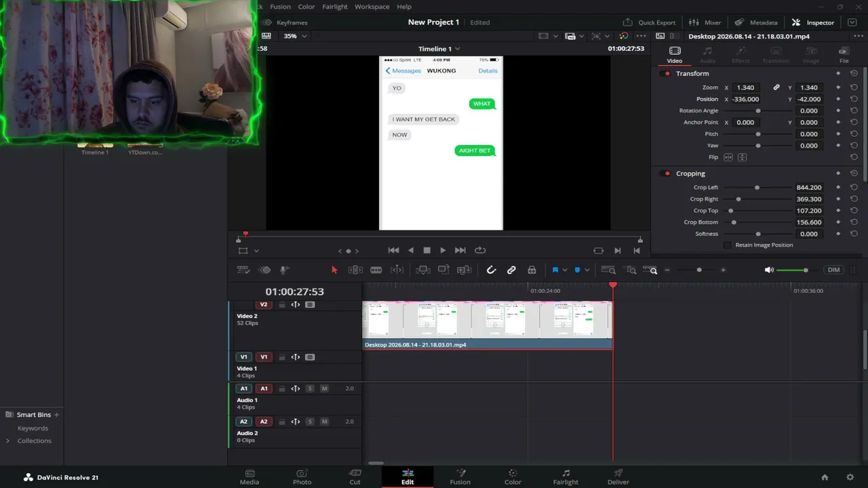Open the Fairlight menu
Image resolution: width=868 pixels, height=488 pixels.
pos(335,7)
